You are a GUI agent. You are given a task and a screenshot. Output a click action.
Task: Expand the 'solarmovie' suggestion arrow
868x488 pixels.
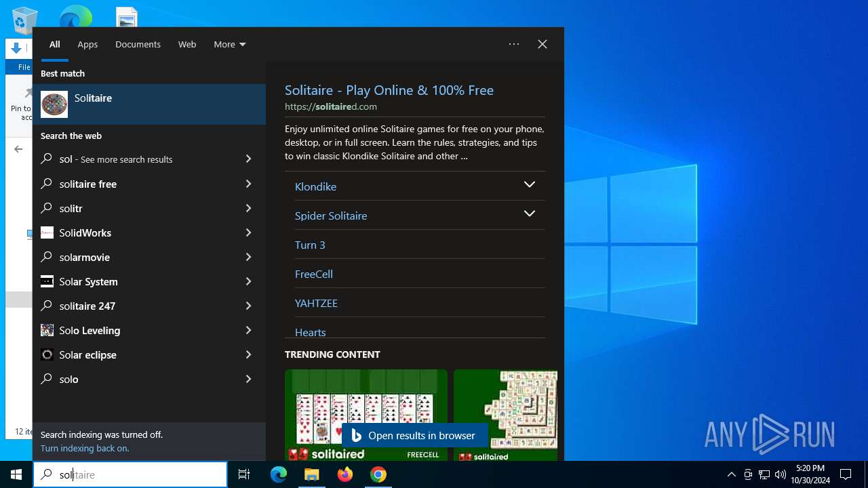pyautogui.click(x=248, y=257)
